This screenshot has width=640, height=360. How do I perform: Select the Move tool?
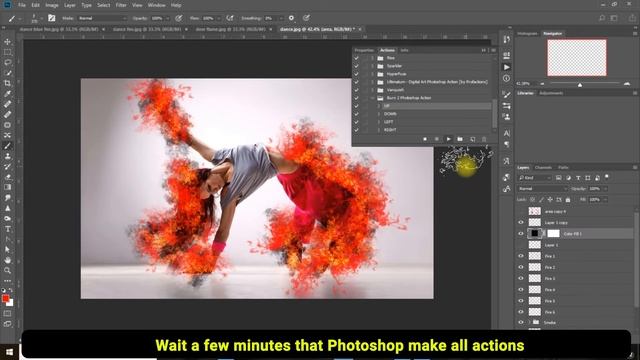[7, 42]
